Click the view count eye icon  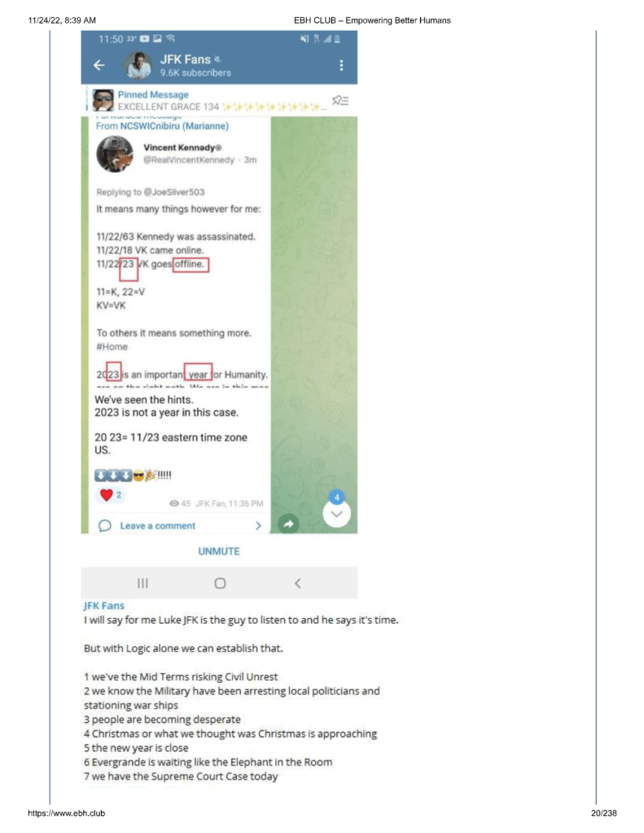(x=173, y=503)
